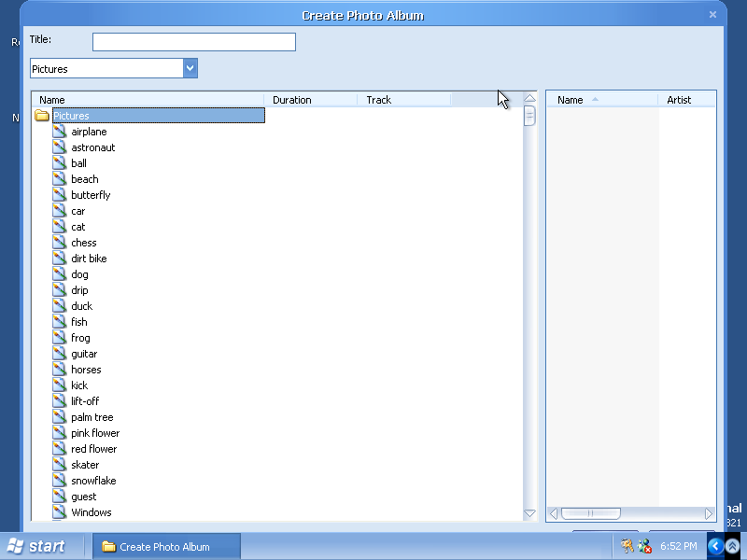Open the Pictures source dropdown arrow
Image resolution: width=747 pixels, height=560 pixels.
pyautogui.click(x=190, y=68)
